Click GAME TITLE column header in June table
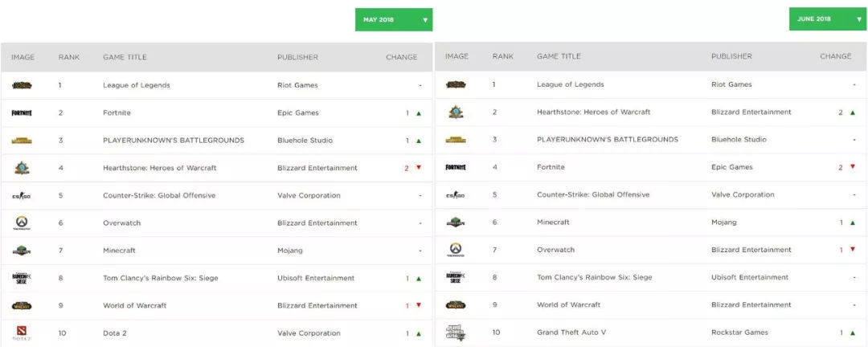Image resolution: width=868 pixels, height=347 pixels. (559, 56)
